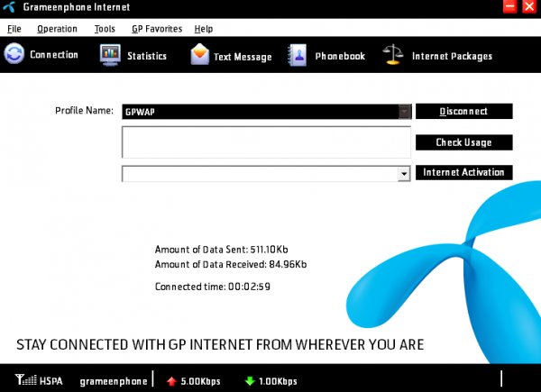Click 'Connected time: 00:02:59' text
This screenshot has width=541, height=392.
tap(213, 287)
